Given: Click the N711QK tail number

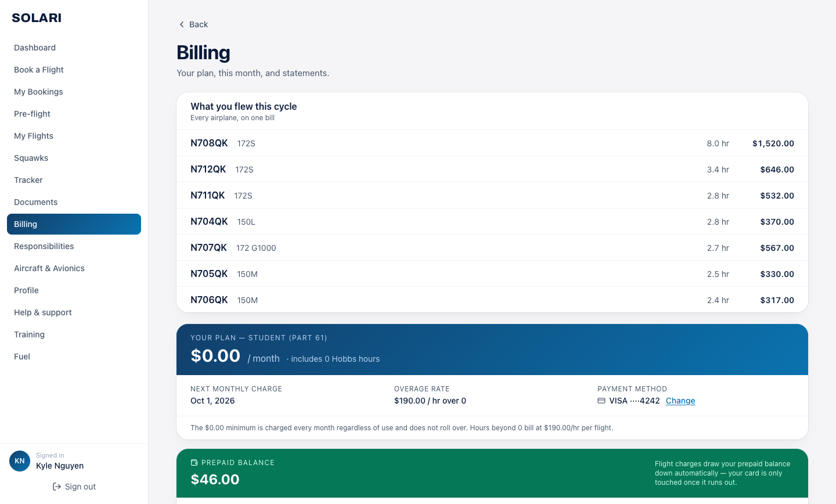Looking at the screenshot, I should [x=208, y=195].
